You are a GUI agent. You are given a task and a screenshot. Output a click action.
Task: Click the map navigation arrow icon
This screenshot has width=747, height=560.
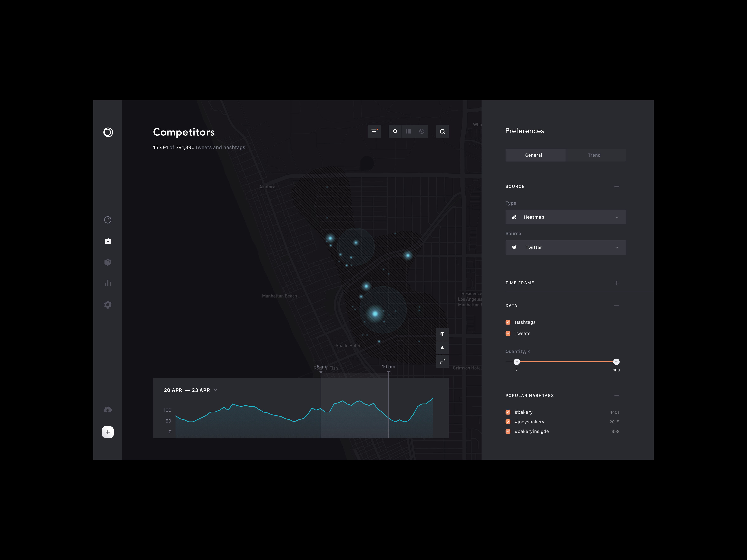coord(442,348)
